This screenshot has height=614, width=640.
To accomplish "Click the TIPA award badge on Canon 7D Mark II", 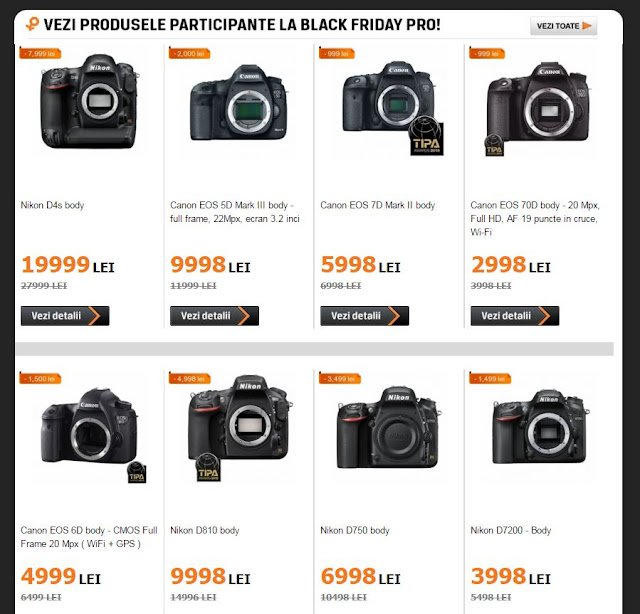I will tap(426, 137).
